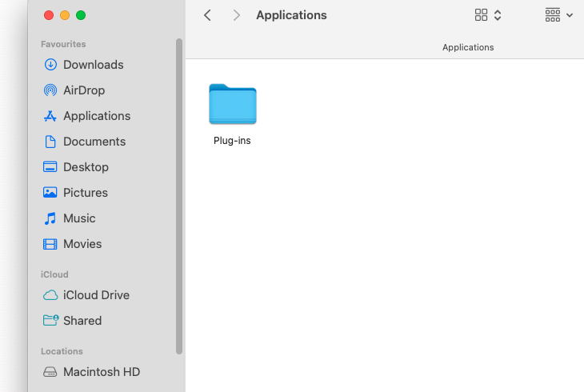
Task: Select AirDrop in the sidebar
Action: tap(74, 90)
